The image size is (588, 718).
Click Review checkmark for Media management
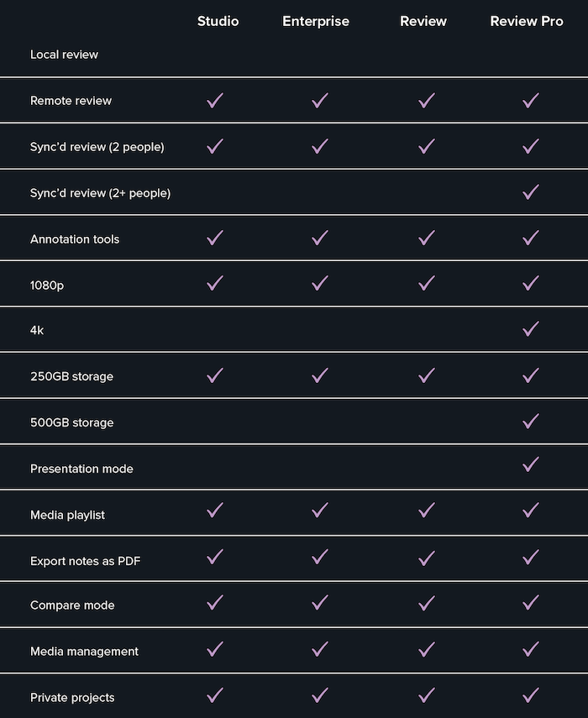(427, 649)
